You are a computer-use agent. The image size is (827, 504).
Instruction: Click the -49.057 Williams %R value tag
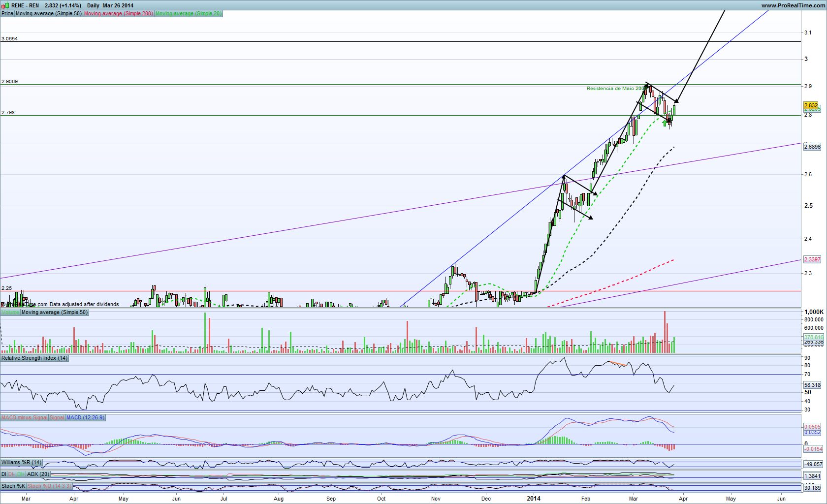[813, 464]
